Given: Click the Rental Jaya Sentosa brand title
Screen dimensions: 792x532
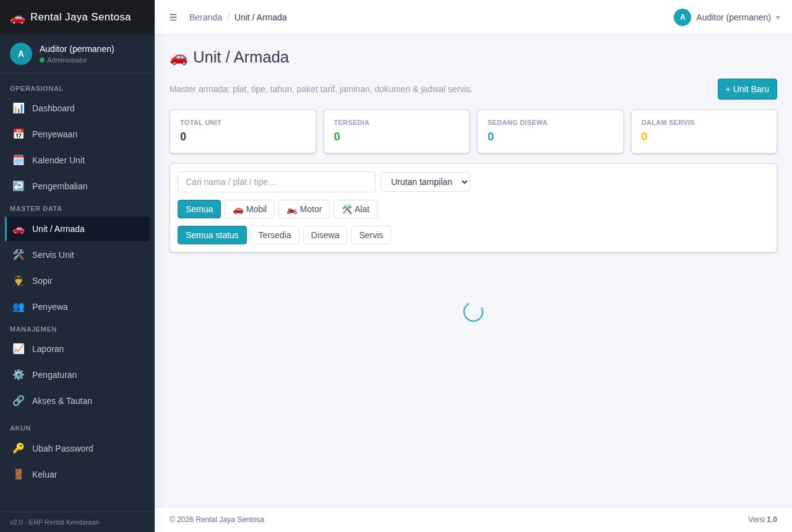Looking at the screenshot, I should tap(80, 17).
